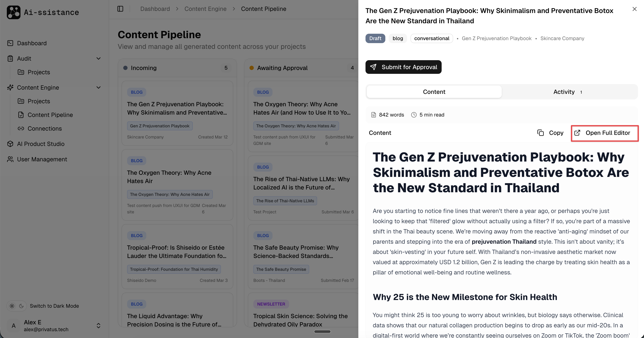
Task: Click the Connections link icon
Action: pos(21,129)
